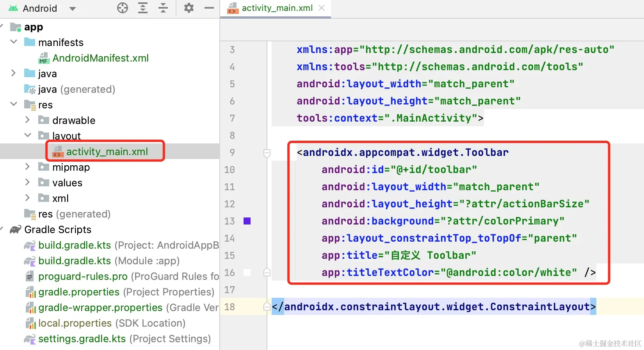Collapse the layout folder
This screenshot has height=350, width=644.
27,135
